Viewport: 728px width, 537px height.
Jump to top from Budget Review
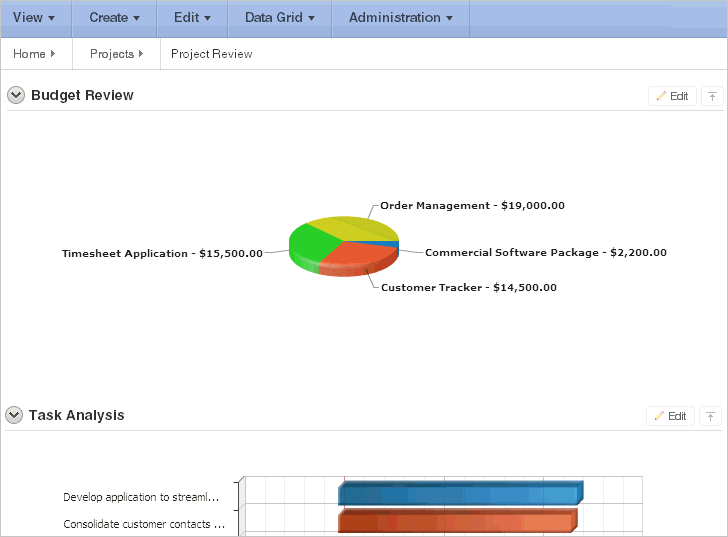pyautogui.click(x=712, y=96)
